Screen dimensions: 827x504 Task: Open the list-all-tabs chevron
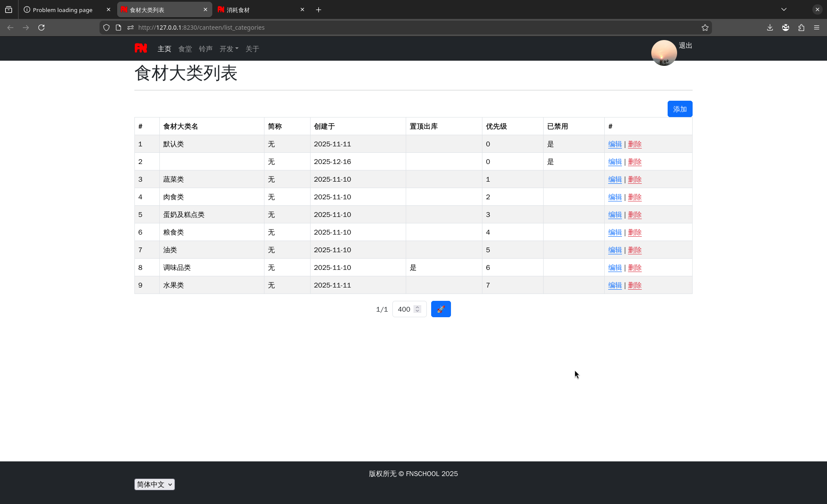tap(783, 9)
